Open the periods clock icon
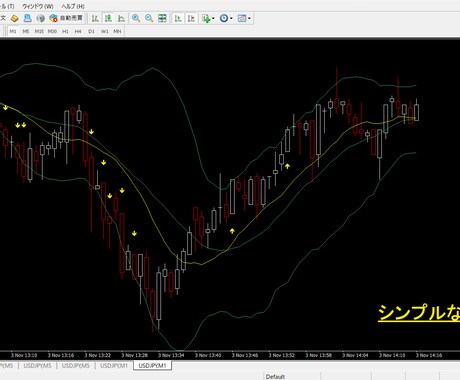 click(224, 18)
